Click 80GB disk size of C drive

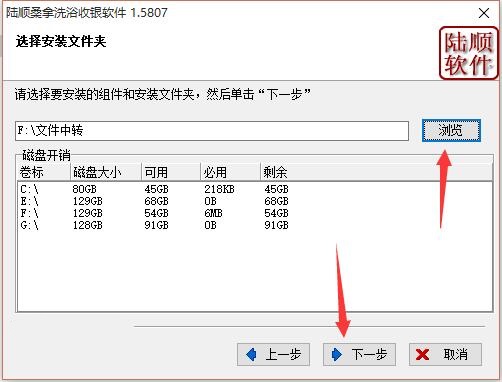click(84, 189)
